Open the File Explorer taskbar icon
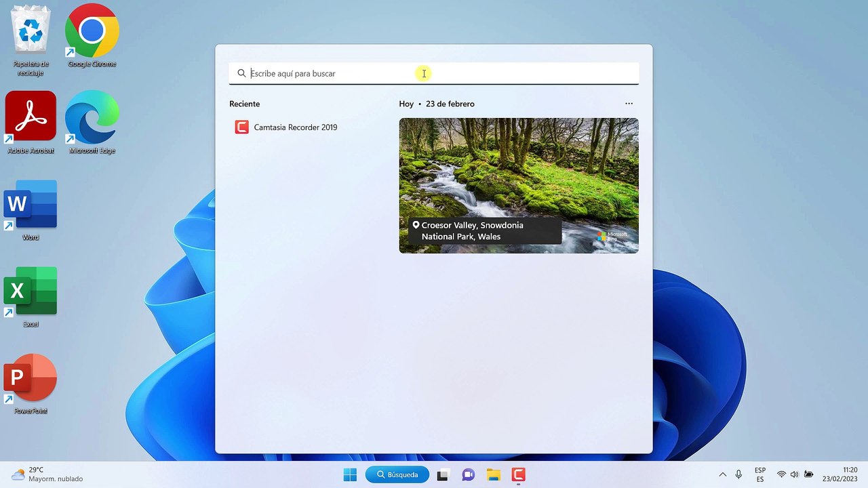Screen dimensions: 868x488 (493, 474)
